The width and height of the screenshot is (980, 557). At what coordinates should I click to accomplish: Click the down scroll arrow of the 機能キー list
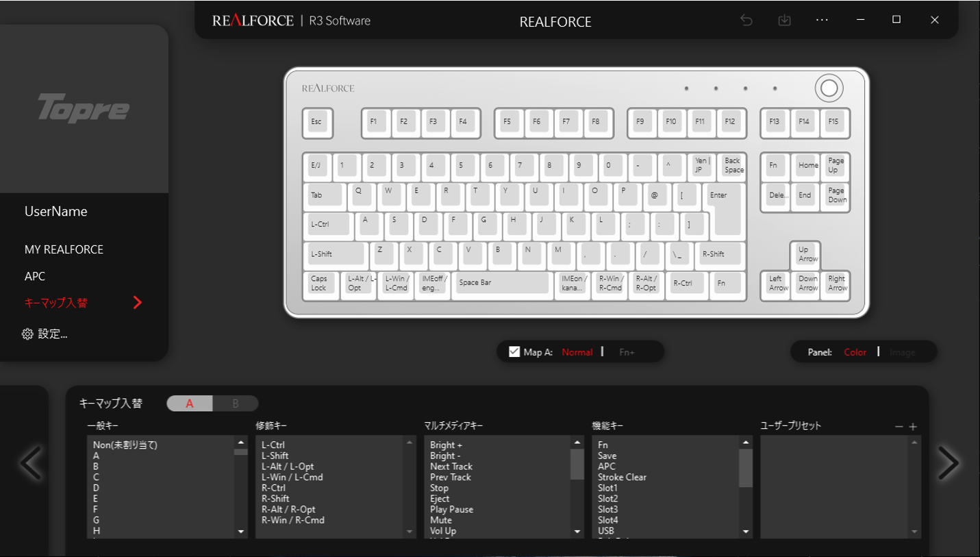pyautogui.click(x=746, y=532)
